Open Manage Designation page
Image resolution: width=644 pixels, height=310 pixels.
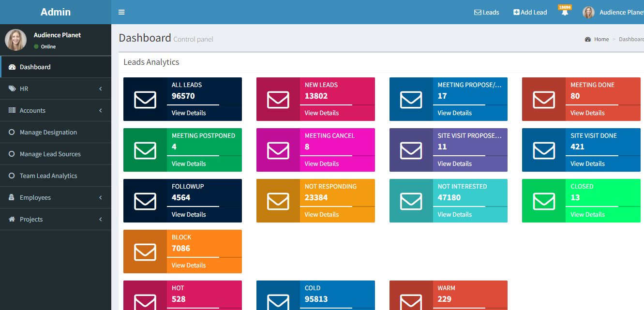click(x=56, y=133)
